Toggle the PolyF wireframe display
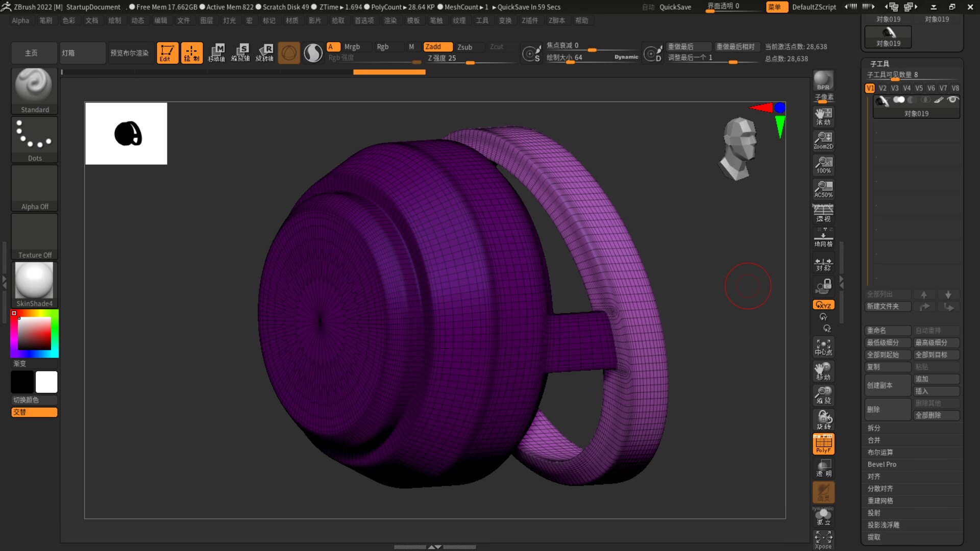Image resolution: width=980 pixels, height=551 pixels. 823,444
